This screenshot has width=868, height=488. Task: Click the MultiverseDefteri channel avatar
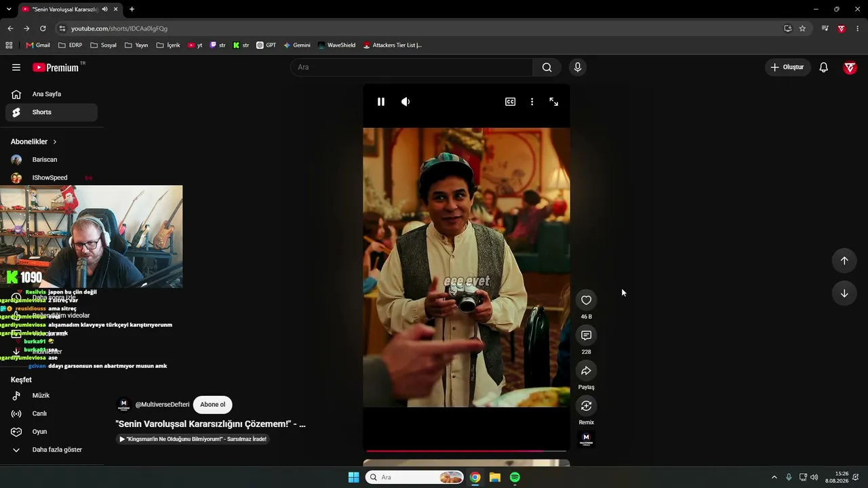pos(123,405)
